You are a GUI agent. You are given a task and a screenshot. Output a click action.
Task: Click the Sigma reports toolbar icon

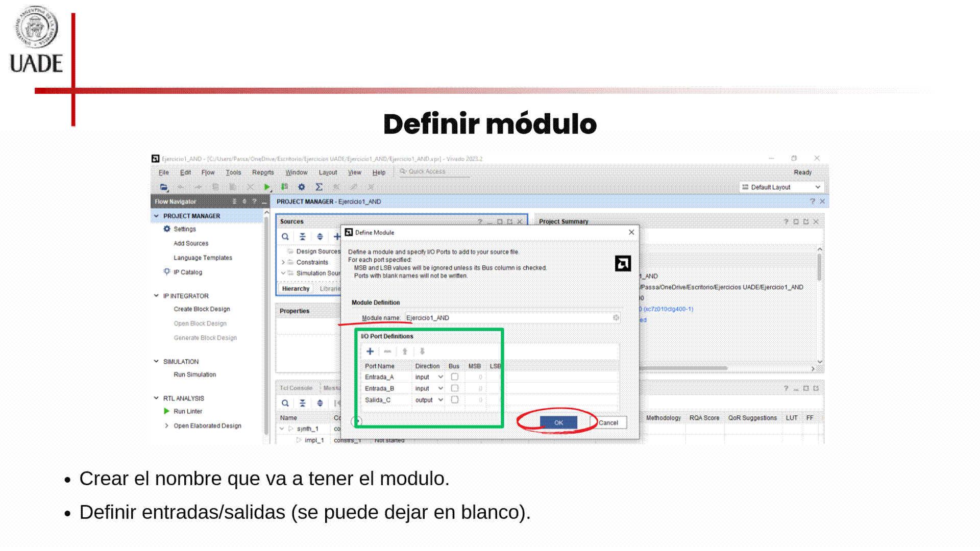[319, 187]
